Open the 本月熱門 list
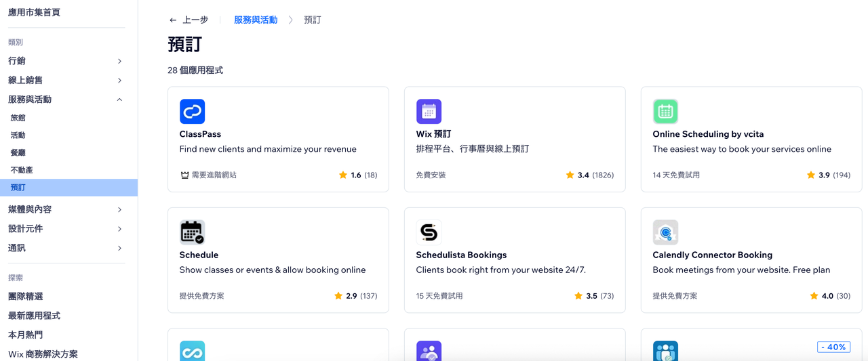 pos(26,335)
